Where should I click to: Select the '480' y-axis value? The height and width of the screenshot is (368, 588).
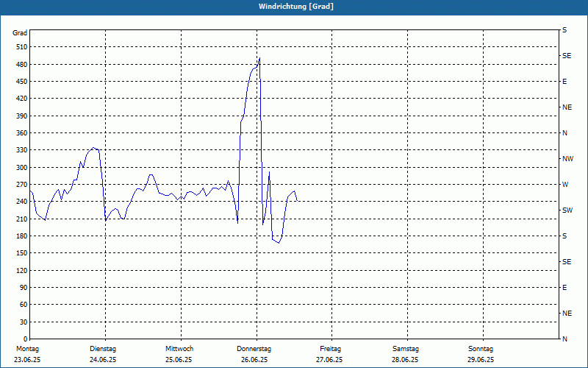[22, 64]
